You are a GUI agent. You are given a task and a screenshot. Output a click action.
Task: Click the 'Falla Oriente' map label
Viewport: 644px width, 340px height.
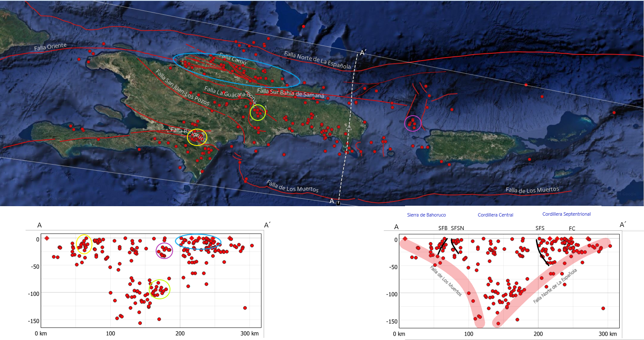[x=50, y=46]
